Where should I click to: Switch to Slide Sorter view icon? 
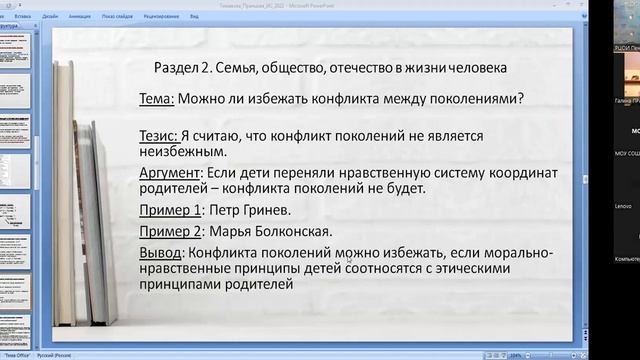pos(496,356)
